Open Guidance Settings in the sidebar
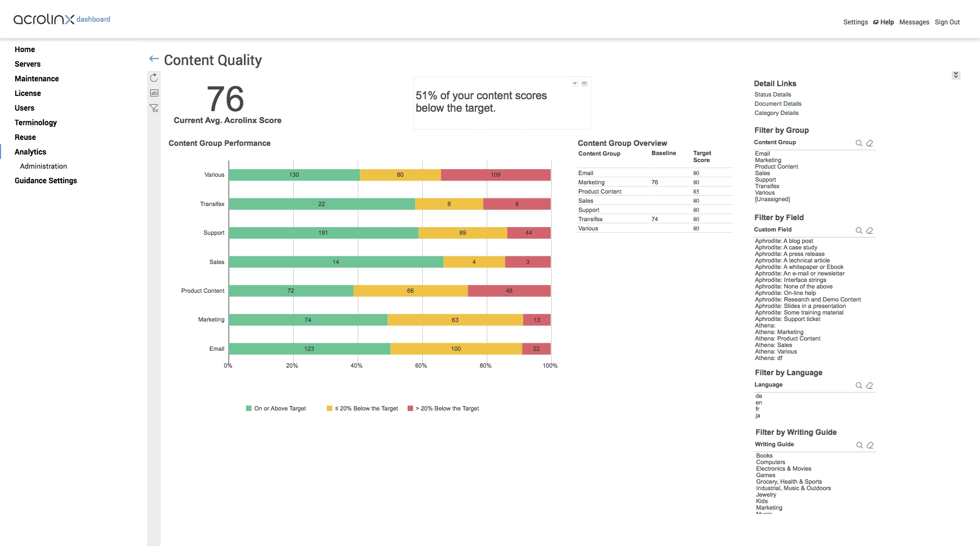 click(x=46, y=181)
